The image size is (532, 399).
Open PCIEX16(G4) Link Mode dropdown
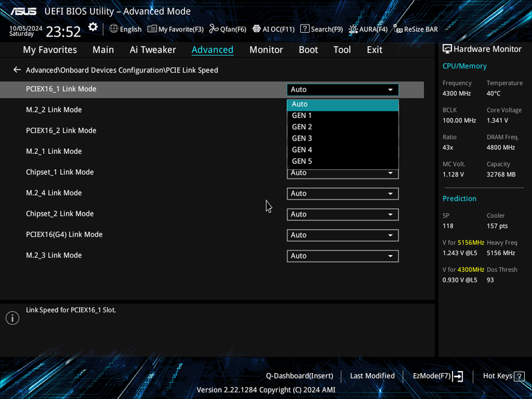point(343,235)
